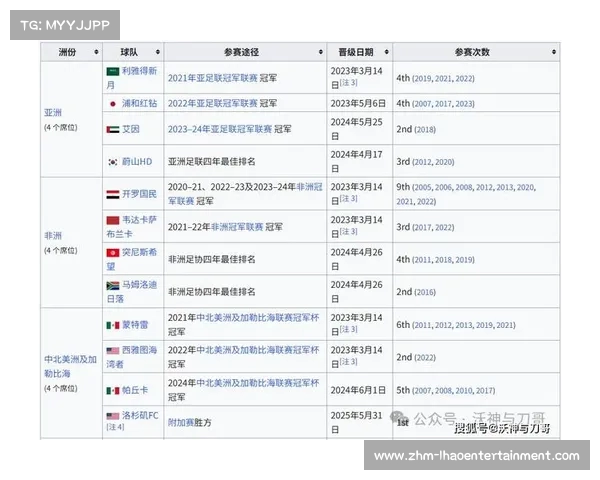The width and height of the screenshot is (600, 480).
Task: Open the 2016 link in 马姆洛迪日落 appearances
Action: pos(425,292)
